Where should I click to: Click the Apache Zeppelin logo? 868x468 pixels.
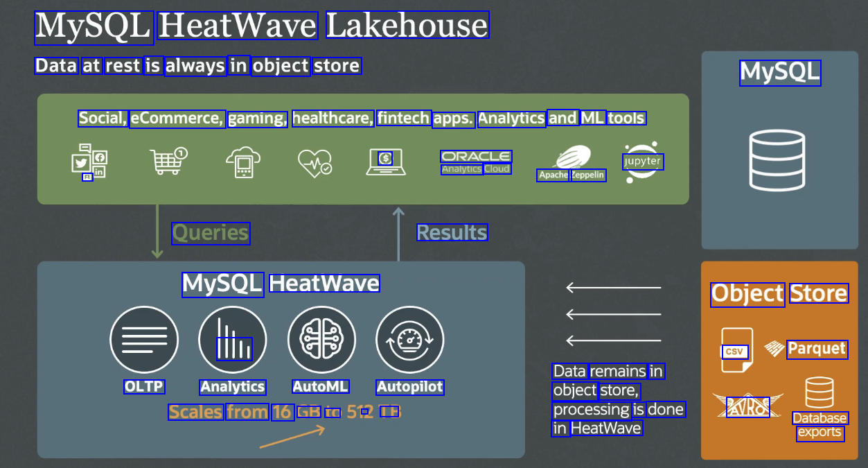(x=572, y=164)
